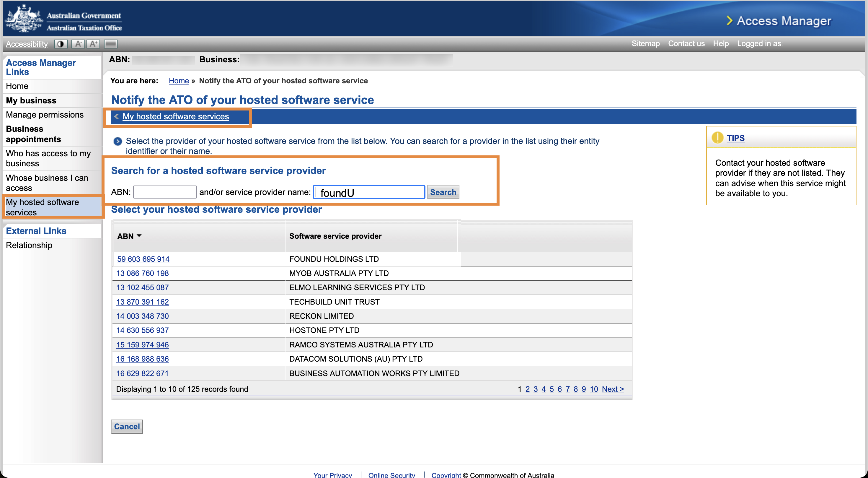868x478 pixels.
Task: Click the RECKON LIMITED provider name
Action: pyautogui.click(x=322, y=316)
